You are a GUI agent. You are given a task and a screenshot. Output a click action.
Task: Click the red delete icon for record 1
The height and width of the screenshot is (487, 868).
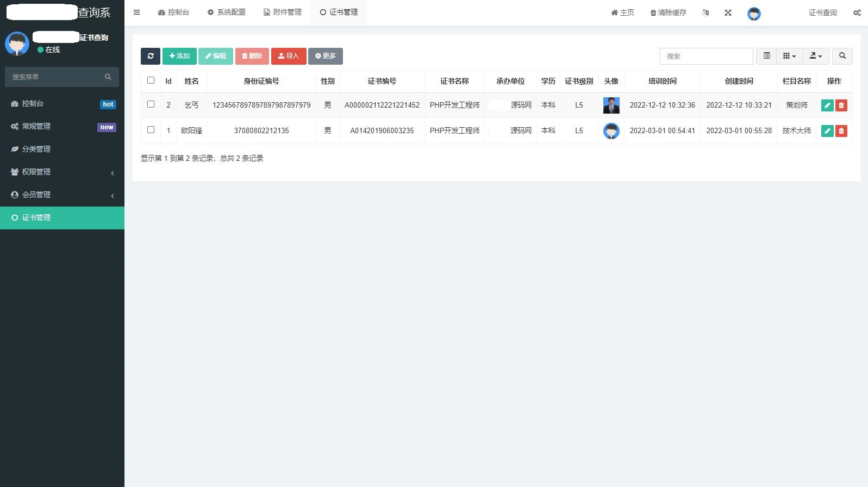click(x=841, y=131)
